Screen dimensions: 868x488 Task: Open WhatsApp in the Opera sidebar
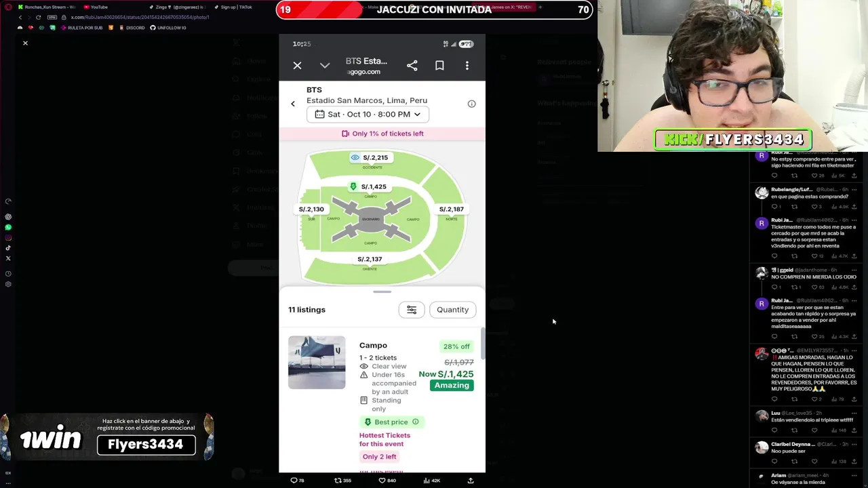[x=8, y=227]
